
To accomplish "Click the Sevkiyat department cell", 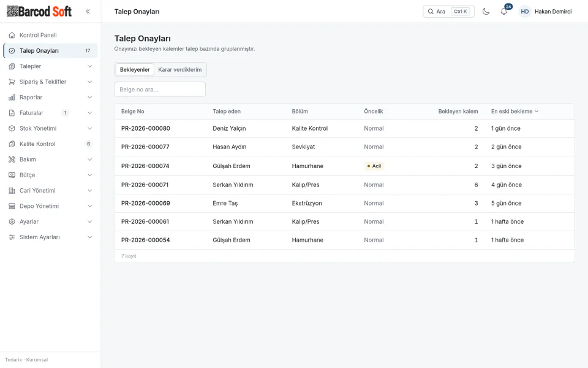I will pyautogui.click(x=303, y=147).
